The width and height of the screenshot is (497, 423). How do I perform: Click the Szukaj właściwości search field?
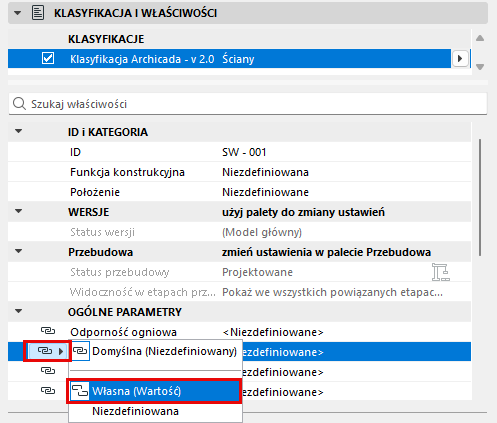point(248,104)
